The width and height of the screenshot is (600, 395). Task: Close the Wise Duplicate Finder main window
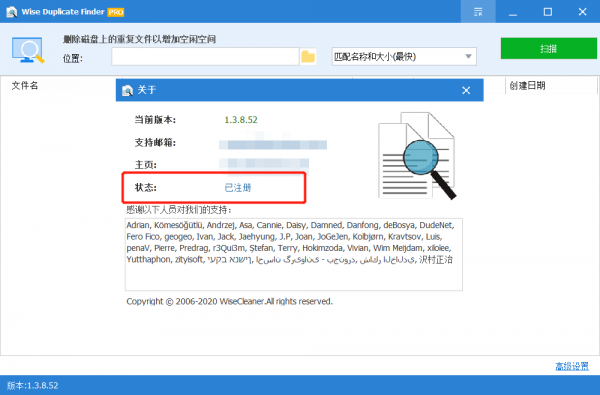click(x=582, y=11)
